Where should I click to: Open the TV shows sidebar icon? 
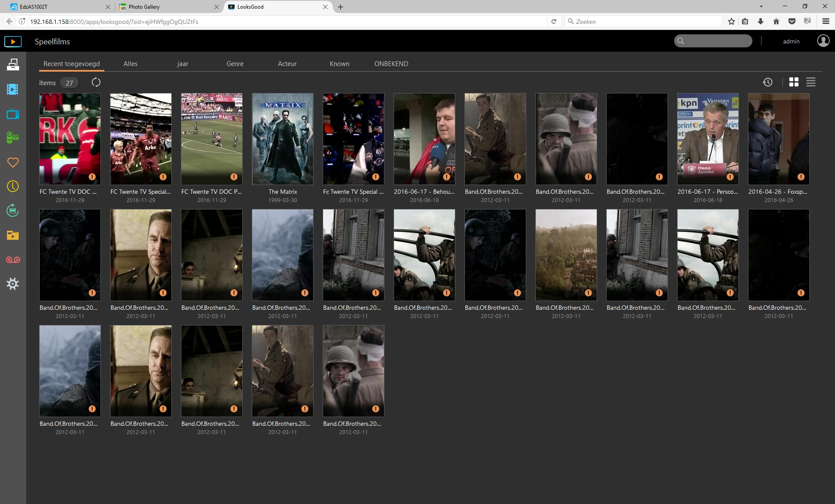point(13,114)
